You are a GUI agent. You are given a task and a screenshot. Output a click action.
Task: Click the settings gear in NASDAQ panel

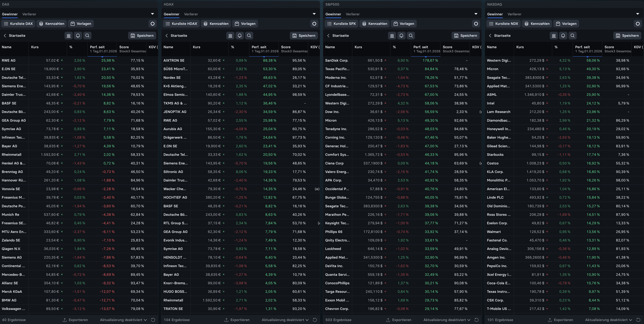(638, 24)
